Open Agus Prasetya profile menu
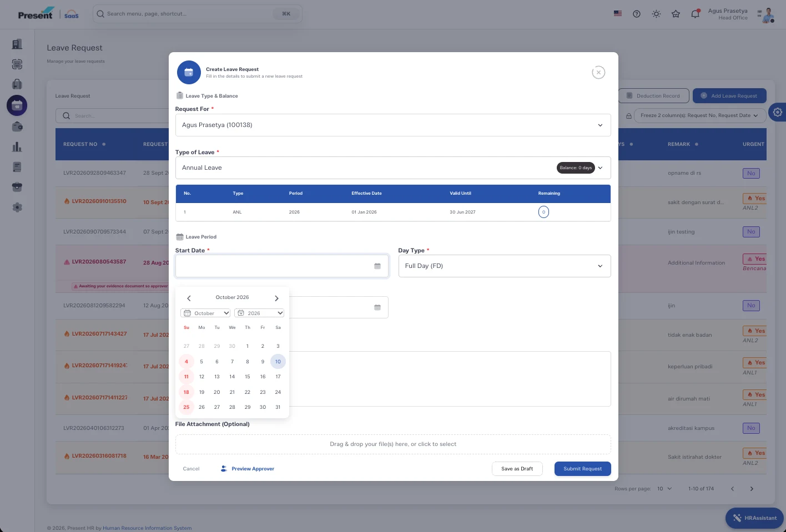Image resolution: width=786 pixels, height=532 pixels. pos(741,14)
